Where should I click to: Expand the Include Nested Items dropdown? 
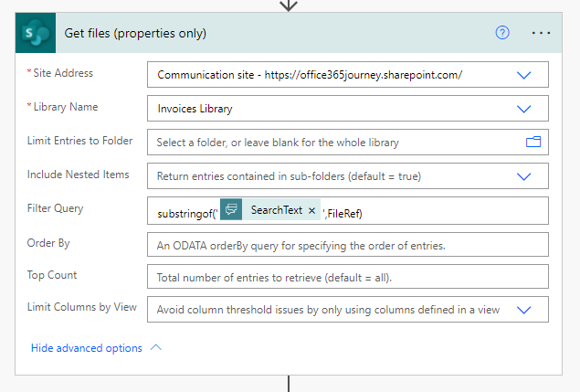click(x=523, y=176)
